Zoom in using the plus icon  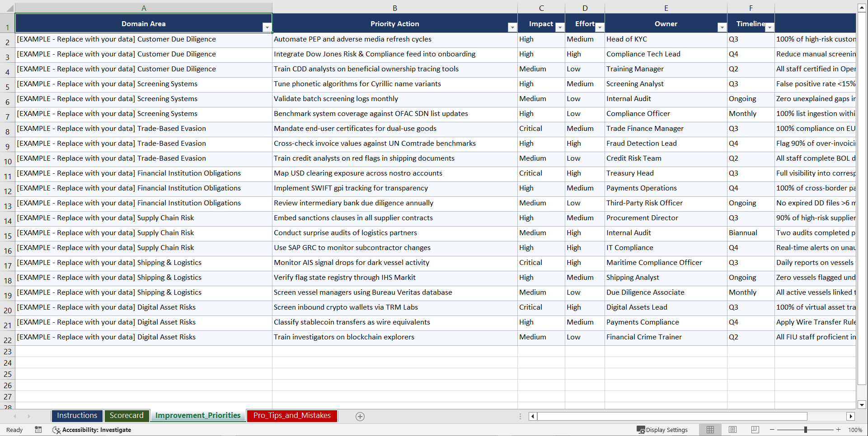pyautogui.click(x=839, y=430)
